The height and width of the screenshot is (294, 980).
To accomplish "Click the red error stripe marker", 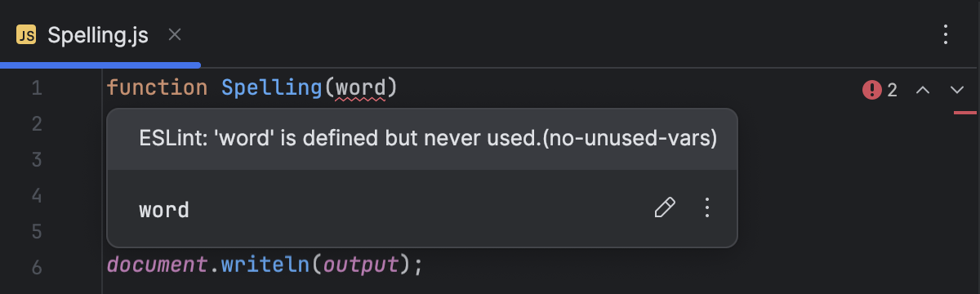I will 965,113.
